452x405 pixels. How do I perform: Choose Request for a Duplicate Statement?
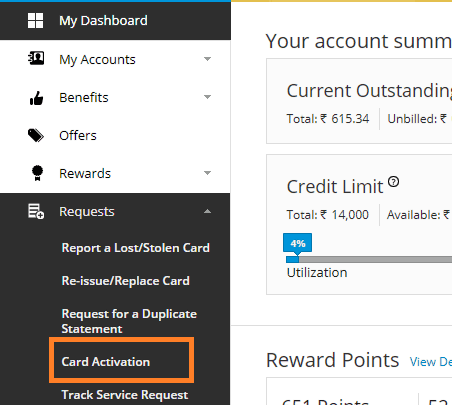129,321
